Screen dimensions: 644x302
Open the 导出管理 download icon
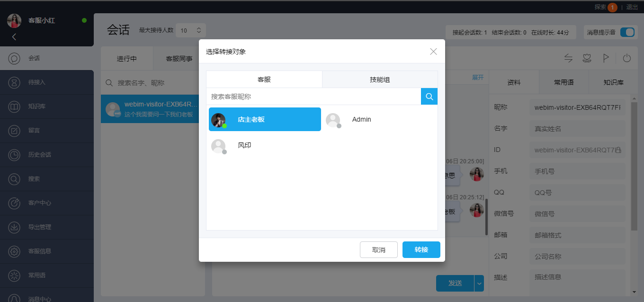click(14, 227)
